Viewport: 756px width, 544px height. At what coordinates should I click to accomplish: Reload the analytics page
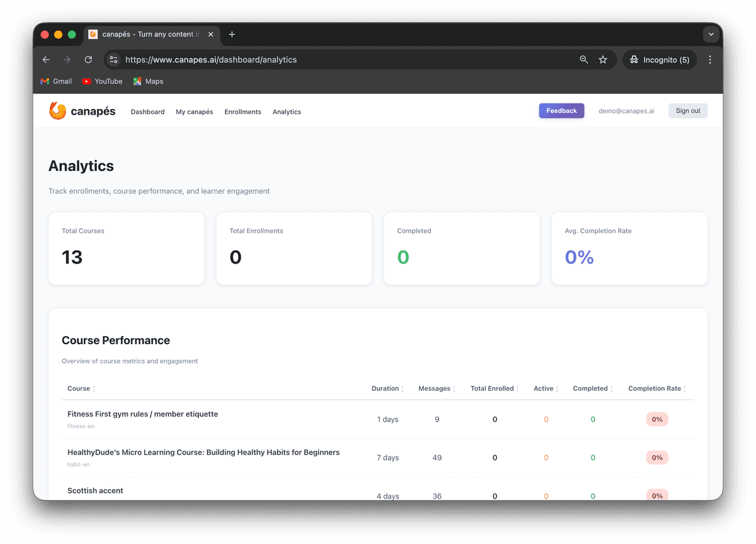pyautogui.click(x=88, y=59)
